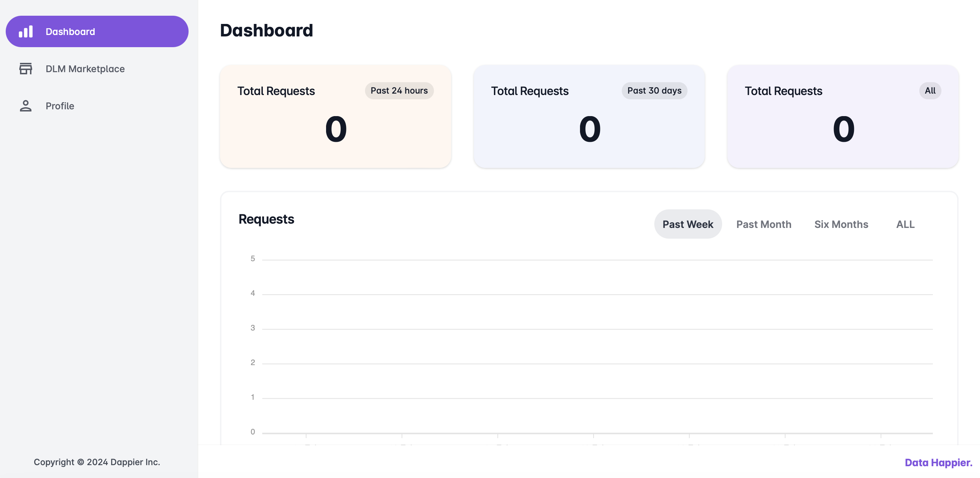Click the Dashboard bar chart icon
980x478 pixels.
coord(26,31)
